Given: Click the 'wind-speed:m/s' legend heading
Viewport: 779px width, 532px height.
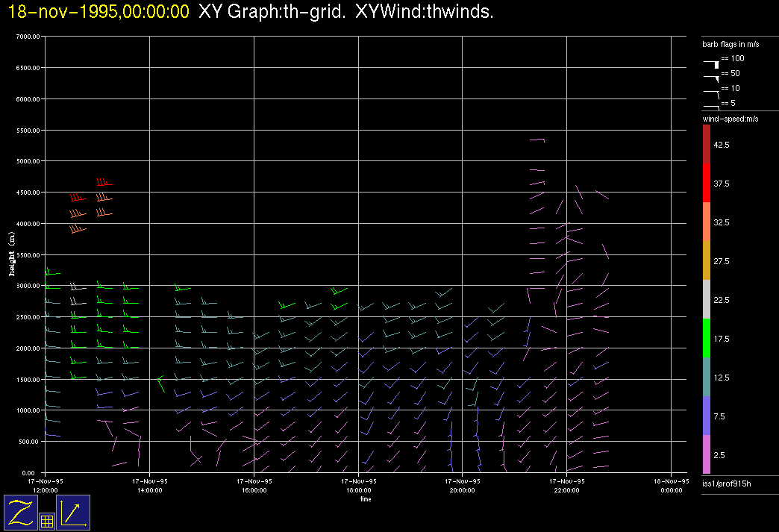Looking at the screenshot, I should (x=730, y=119).
